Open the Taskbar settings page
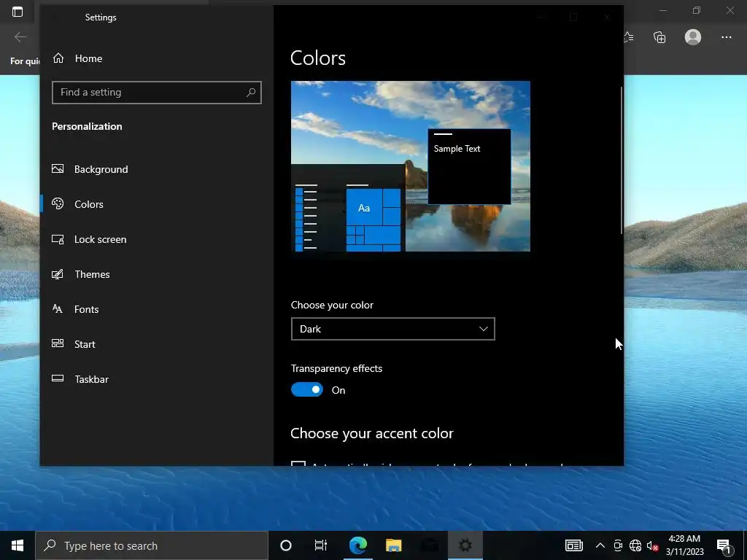 (91, 379)
